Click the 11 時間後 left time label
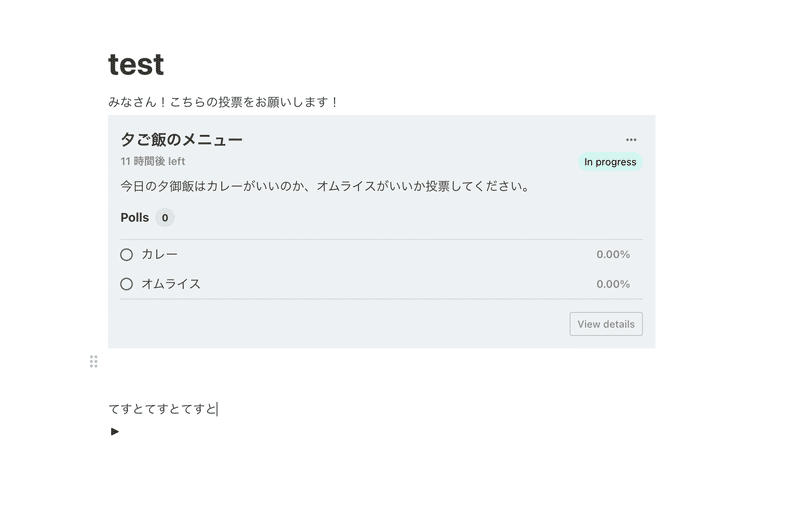Screen dimensions: 800x509 [153, 162]
